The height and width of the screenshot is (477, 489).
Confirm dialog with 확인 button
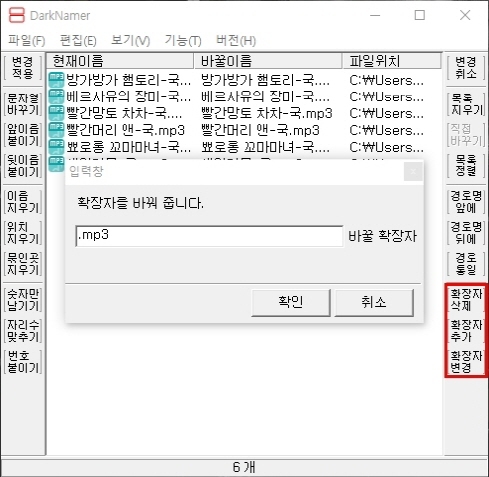point(291,302)
